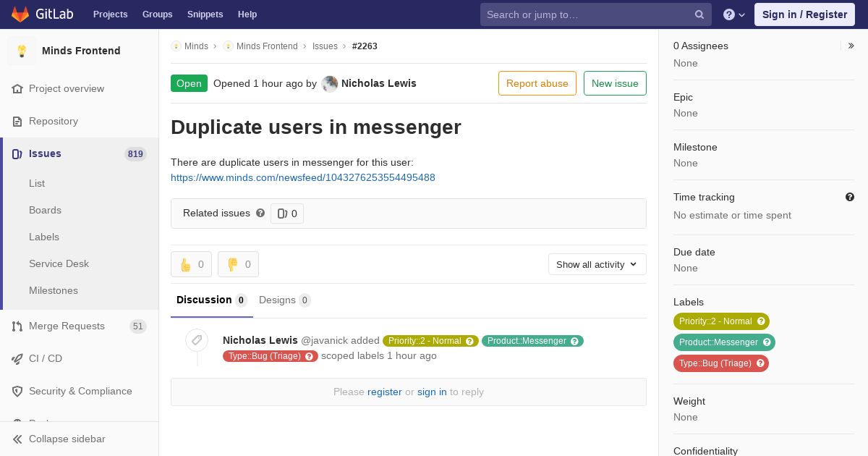868x456 pixels.
Task: Click the register link in the reply box
Action: 384,392
